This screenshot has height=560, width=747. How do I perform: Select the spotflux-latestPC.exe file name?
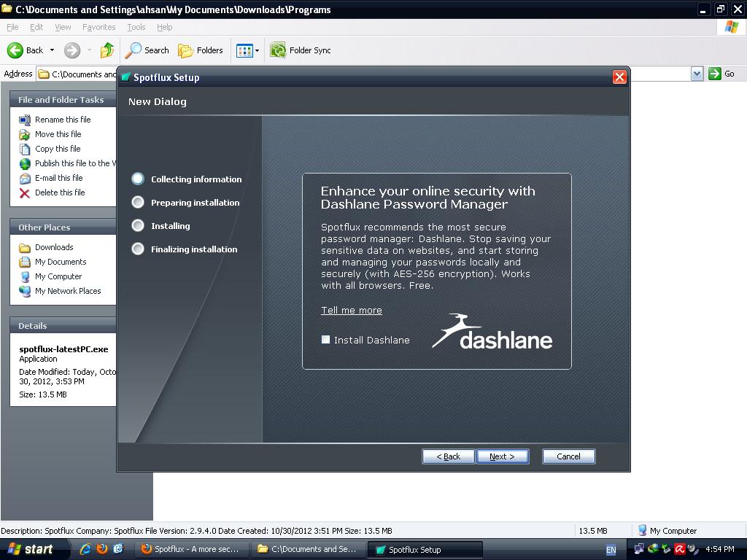tap(63, 349)
